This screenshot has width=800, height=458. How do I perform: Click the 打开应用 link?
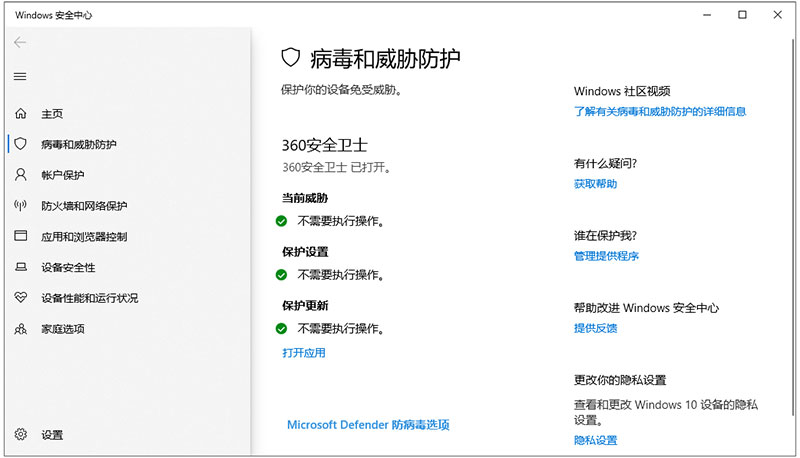(304, 352)
